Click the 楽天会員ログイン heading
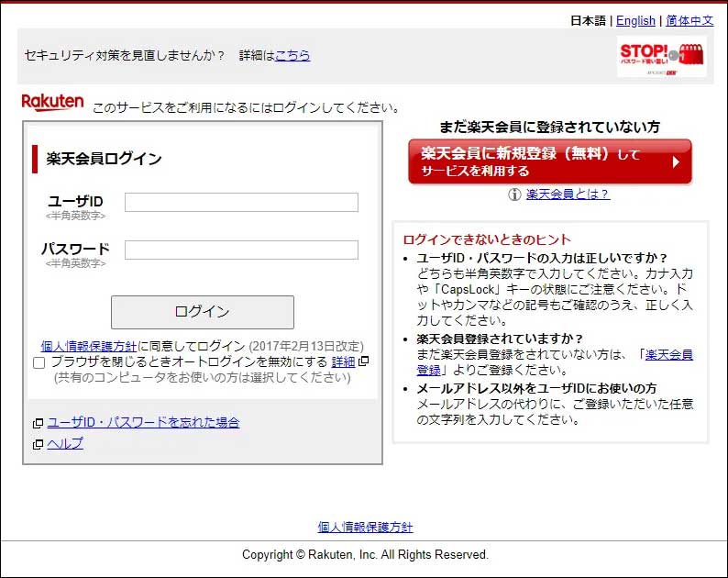This screenshot has height=578, width=728. click(x=104, y=159)
